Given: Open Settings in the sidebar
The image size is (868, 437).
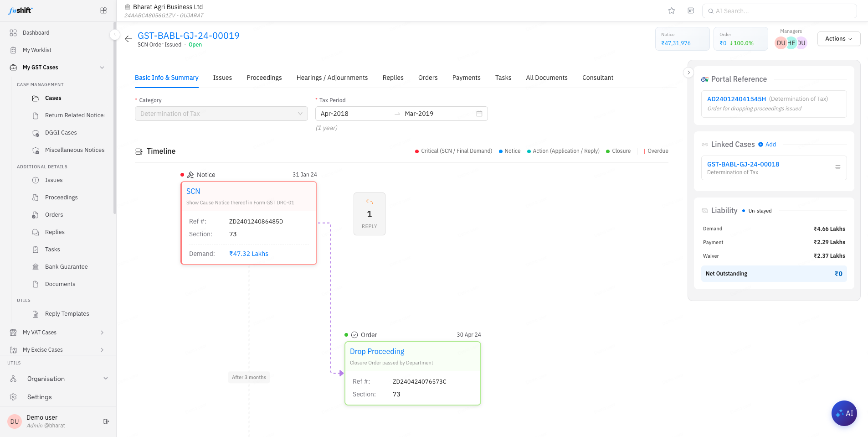Looking at the screenshot, I should pos(40,397).
